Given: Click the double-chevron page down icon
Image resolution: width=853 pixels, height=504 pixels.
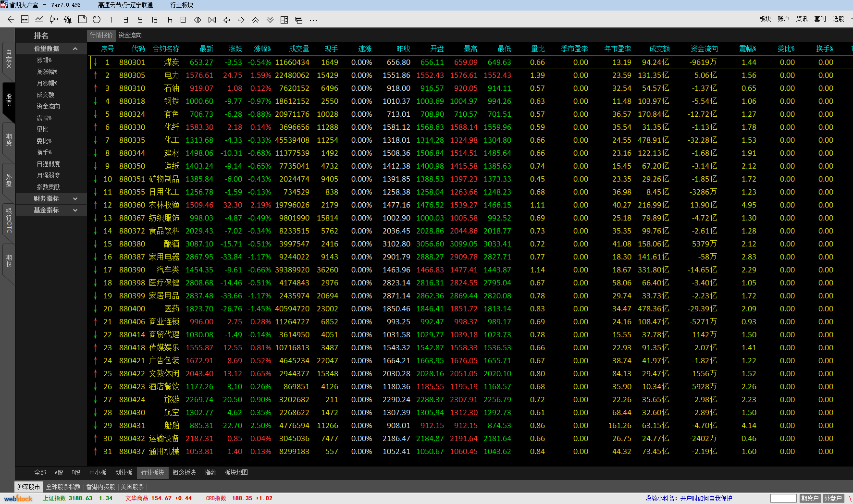Looking at the screenshot, I should 270,20.
